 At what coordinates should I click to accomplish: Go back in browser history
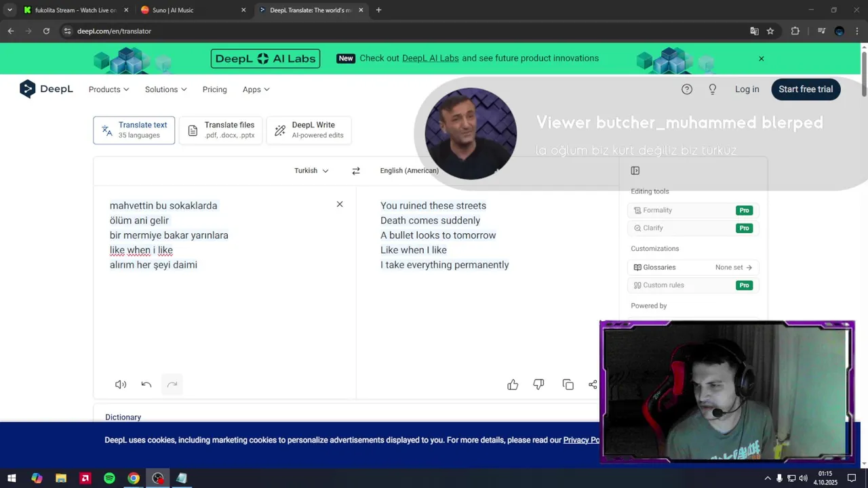tap(11, 31)
